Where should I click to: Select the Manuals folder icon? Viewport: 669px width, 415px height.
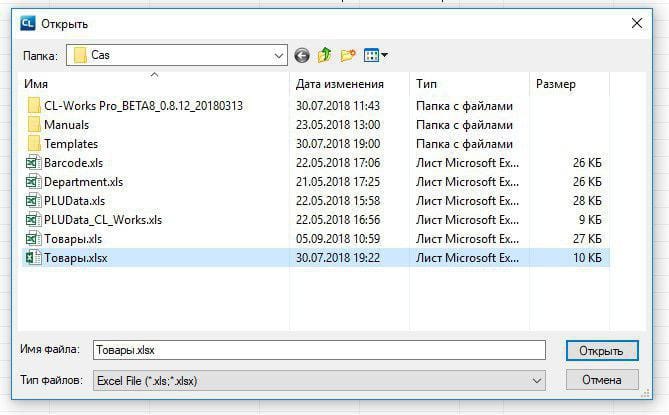pyautogui.click(x=34, y=125)
